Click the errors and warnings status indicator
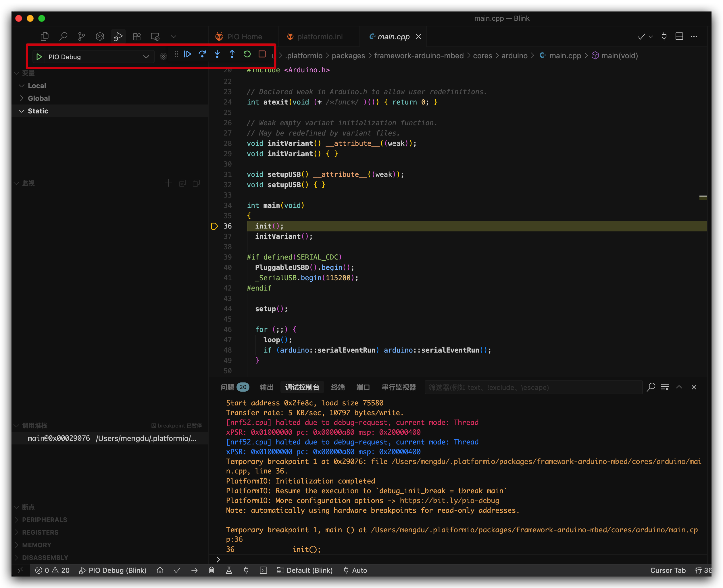The height and width of the screenshot is (588, 723). click(x=53, y=570)
